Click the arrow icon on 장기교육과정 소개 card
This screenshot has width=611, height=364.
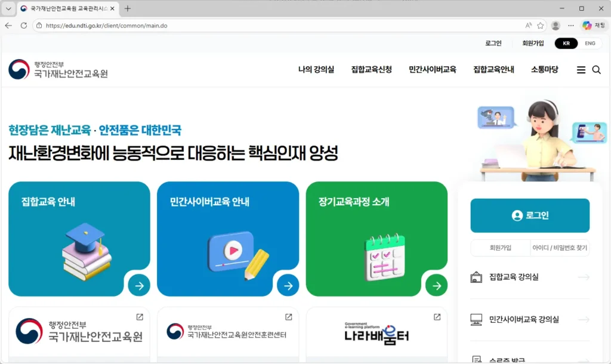tap(436, 285)
